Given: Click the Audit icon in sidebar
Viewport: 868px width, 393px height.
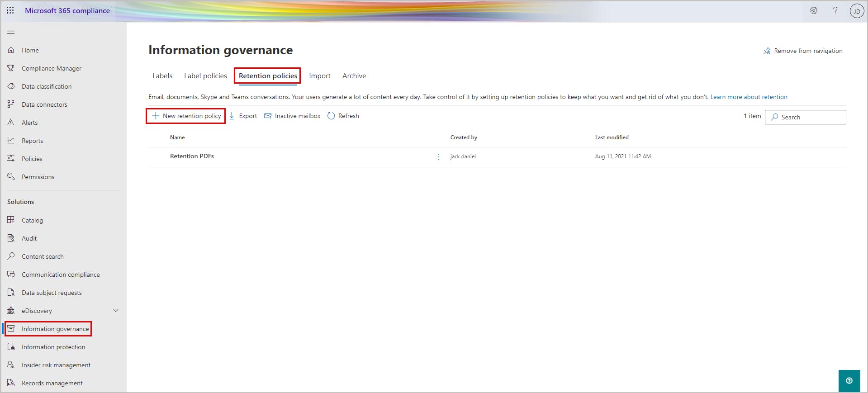Looking at the screenshot, I should pos(11,238).
